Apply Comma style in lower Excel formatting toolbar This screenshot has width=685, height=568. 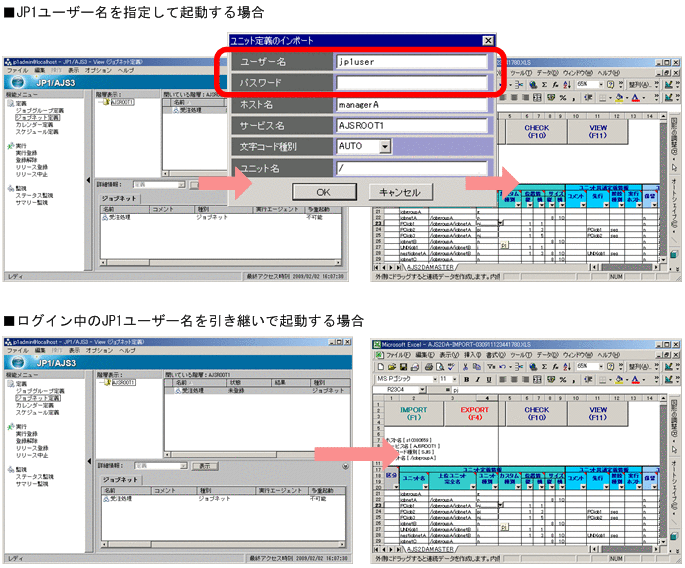[x=574, y=379]
